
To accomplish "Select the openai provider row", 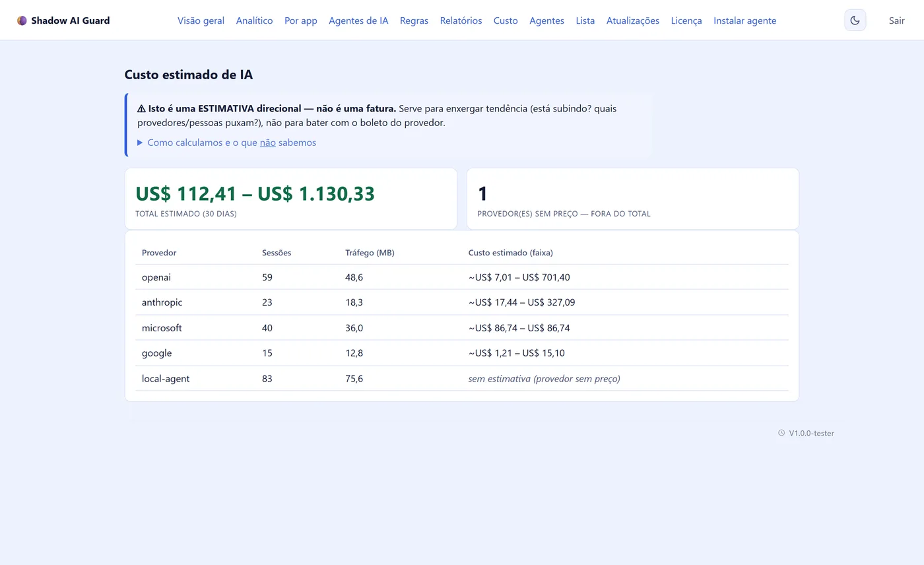I will (x=462, y=277).
